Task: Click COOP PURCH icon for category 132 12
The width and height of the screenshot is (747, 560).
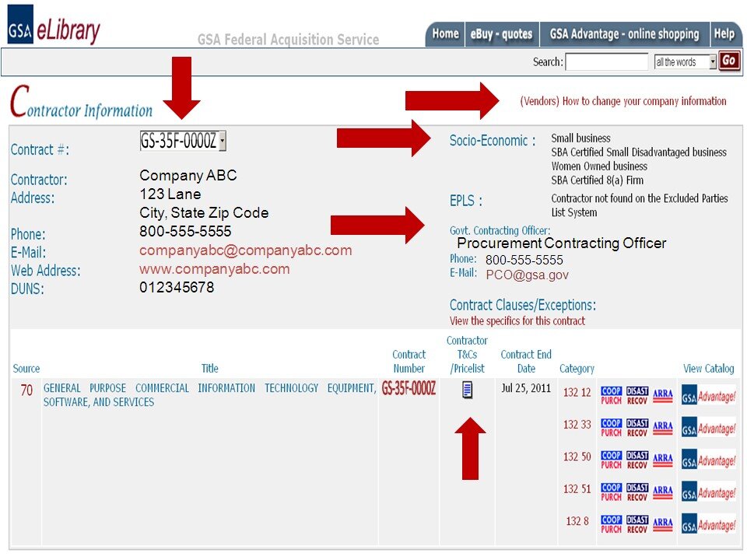Action: point(612,395)
